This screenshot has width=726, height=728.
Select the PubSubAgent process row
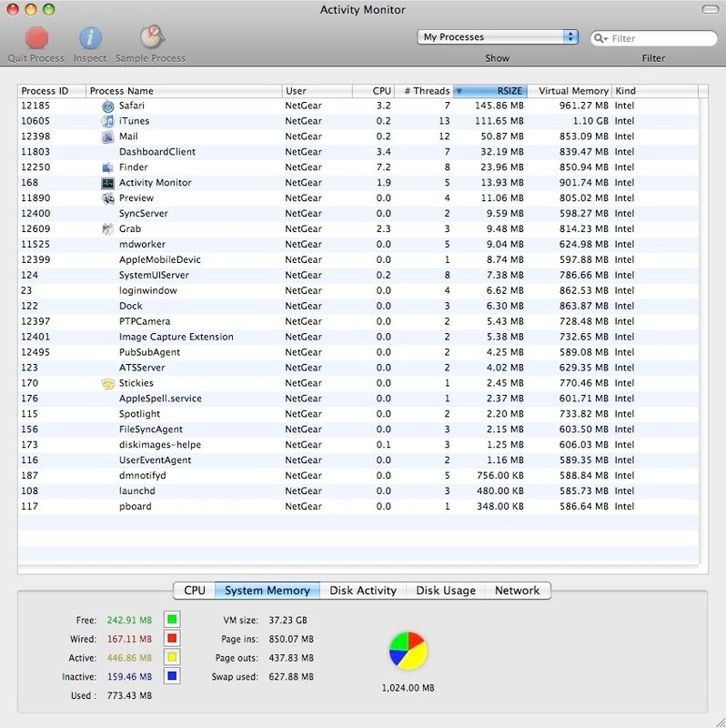click(358, 352)
